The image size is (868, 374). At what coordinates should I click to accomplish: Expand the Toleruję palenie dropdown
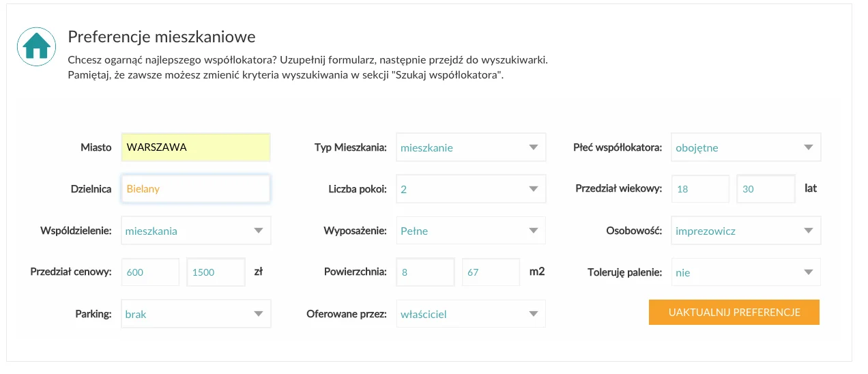(746, 272)
